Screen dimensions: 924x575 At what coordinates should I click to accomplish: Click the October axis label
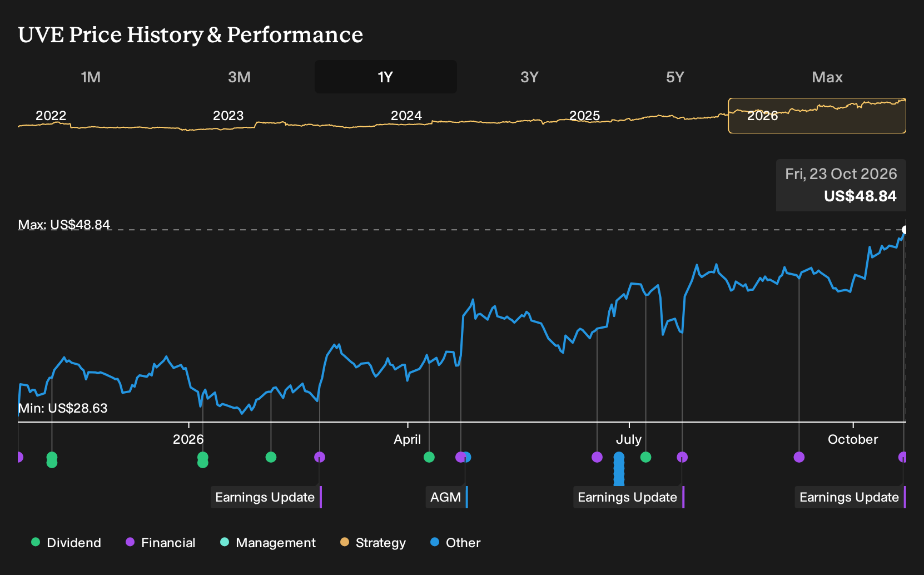pyautogui.click(x=853, y=439)
